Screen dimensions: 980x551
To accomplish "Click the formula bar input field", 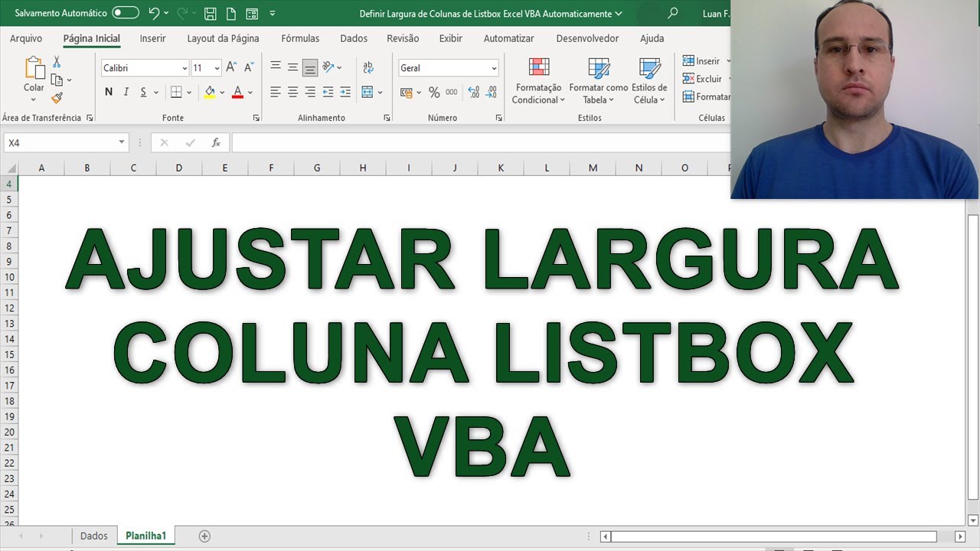I will (x=481, y=142).
